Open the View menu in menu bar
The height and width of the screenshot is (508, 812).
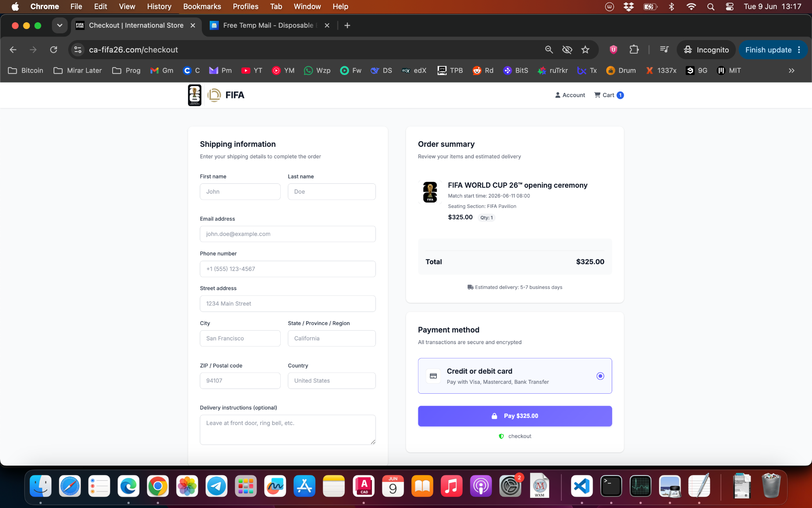pos(127,6)
